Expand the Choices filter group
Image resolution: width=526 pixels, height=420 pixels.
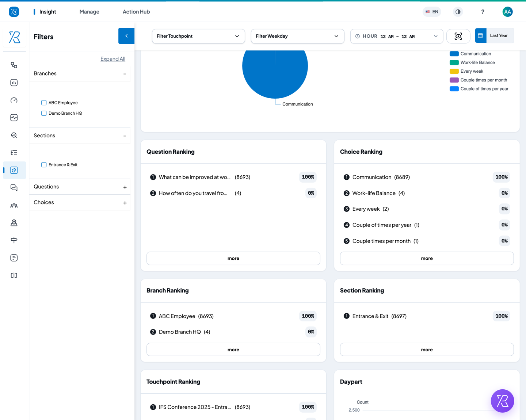tap(125, 203)
